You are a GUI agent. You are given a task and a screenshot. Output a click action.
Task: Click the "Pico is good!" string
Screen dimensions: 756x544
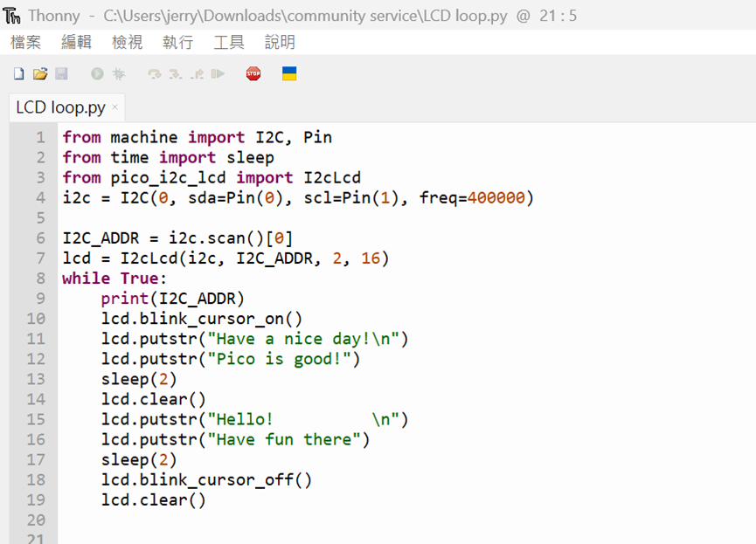(x=279, y=360)
